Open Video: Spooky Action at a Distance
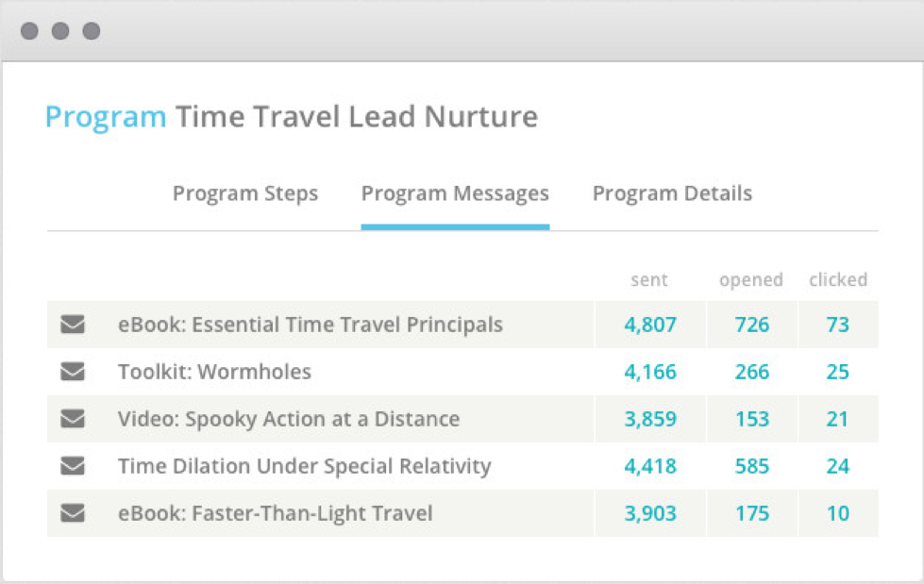 click(289, 419)
